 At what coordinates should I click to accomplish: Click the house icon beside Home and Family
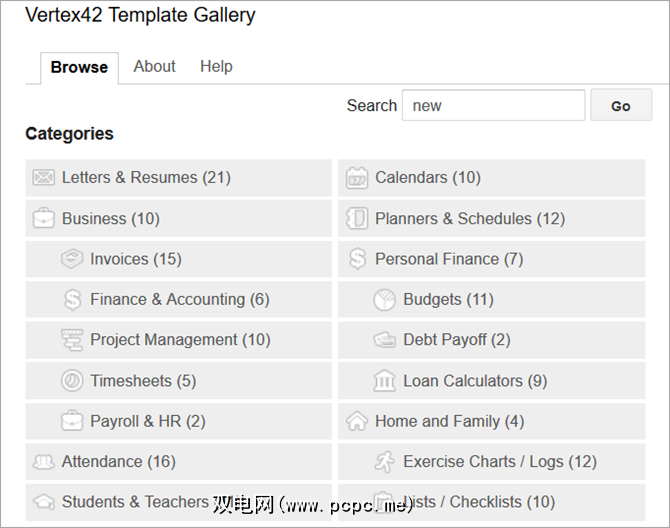pyautogui.click(x=357, y=421)
